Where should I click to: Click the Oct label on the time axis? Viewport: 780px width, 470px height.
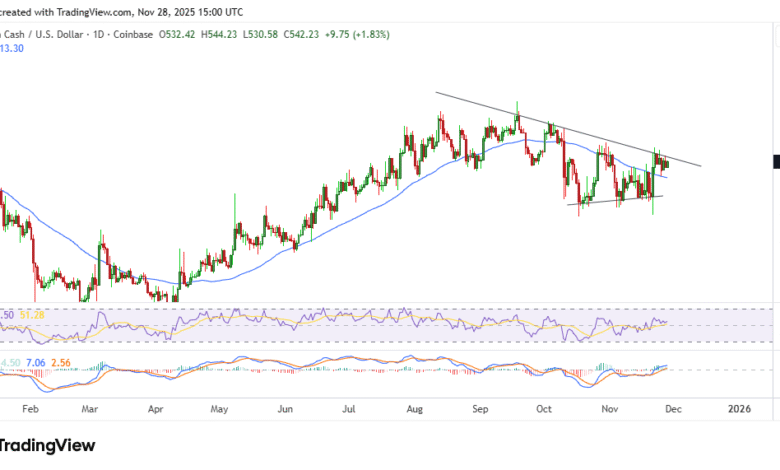click(x=544, y=408)
